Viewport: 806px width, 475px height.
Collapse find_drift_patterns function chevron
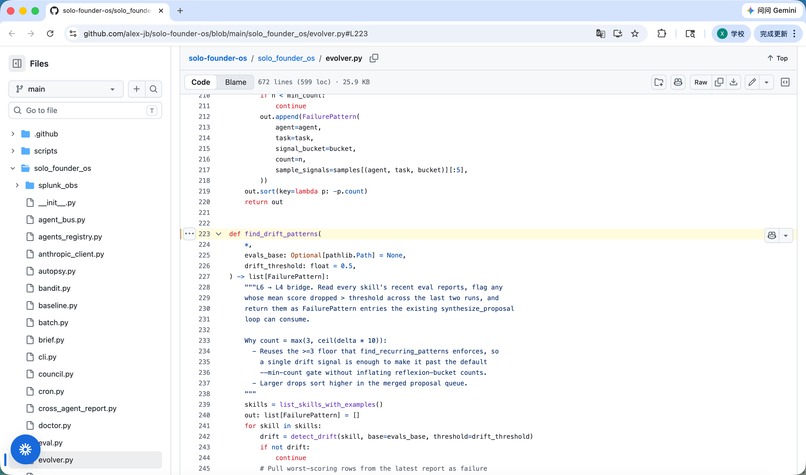[218, 234]
